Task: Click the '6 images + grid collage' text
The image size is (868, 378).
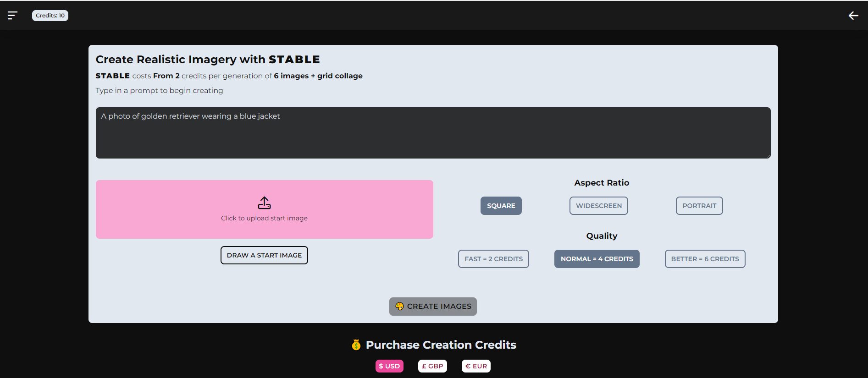Action: (x=318, y=76)
